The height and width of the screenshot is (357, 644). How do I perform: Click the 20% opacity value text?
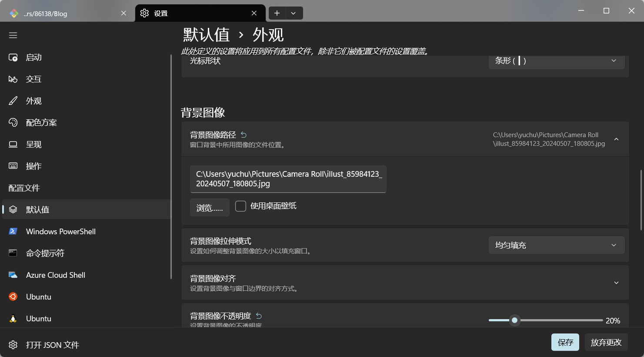(x=613, y=321)
